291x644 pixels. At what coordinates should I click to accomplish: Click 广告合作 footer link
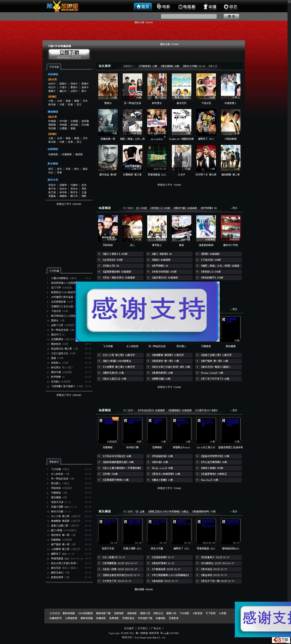pos(156,628)
